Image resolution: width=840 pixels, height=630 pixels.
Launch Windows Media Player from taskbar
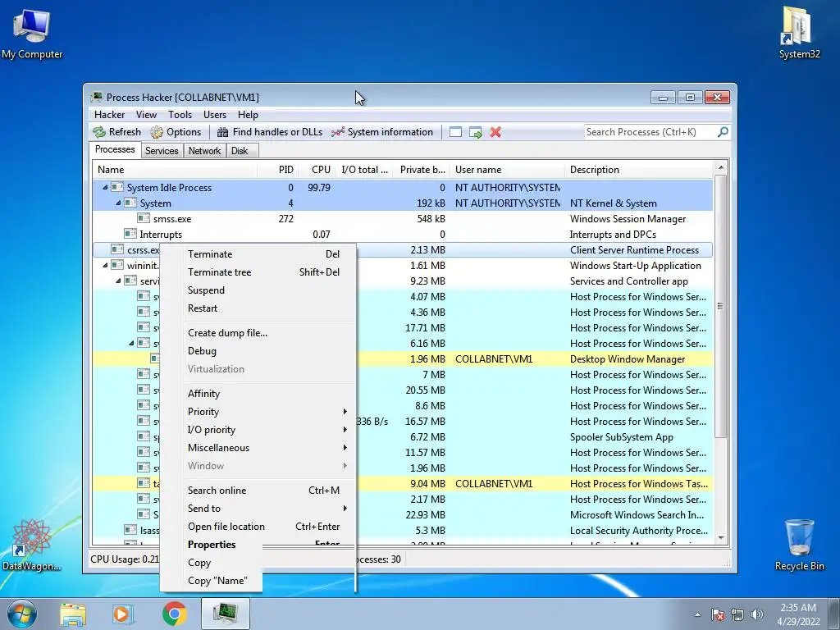pyautogui.click(x=121, y=614)
